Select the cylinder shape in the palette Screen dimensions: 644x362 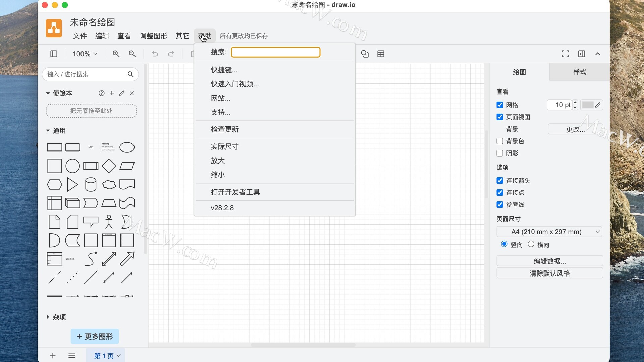[x=91, y=184]
